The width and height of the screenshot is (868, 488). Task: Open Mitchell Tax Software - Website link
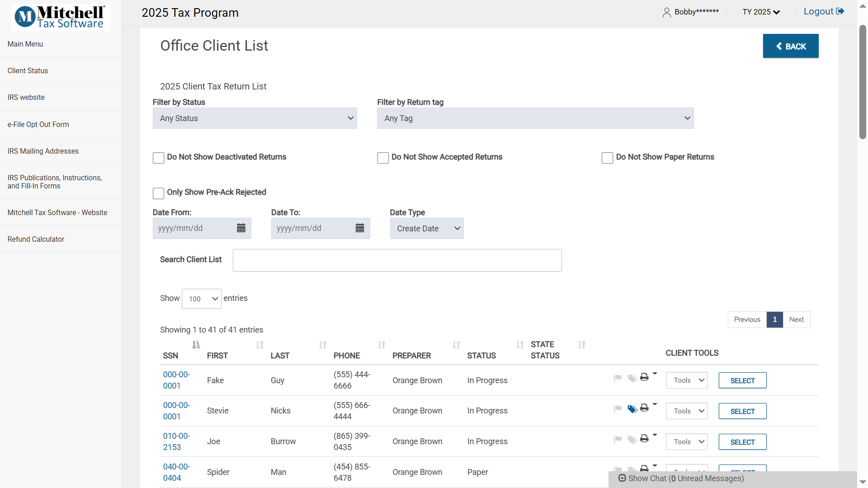pos(61,212)
